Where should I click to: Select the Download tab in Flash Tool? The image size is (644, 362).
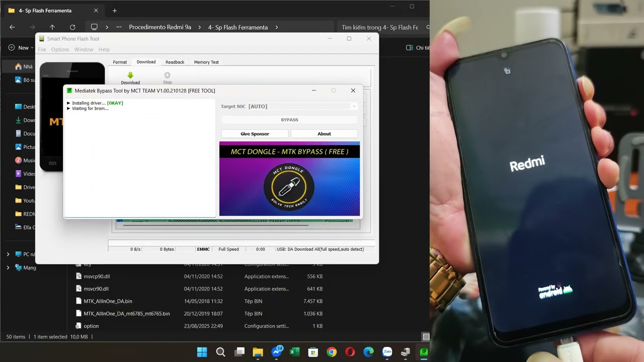pos(146,62)
